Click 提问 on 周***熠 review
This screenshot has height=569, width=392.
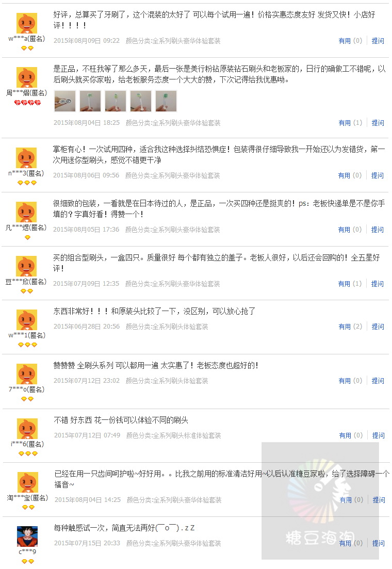378,123
